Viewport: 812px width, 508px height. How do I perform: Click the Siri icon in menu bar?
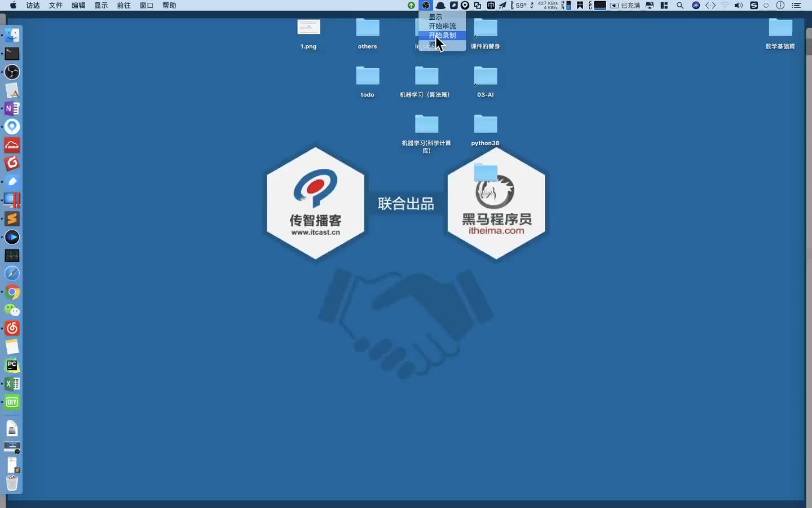pos(696,5)
